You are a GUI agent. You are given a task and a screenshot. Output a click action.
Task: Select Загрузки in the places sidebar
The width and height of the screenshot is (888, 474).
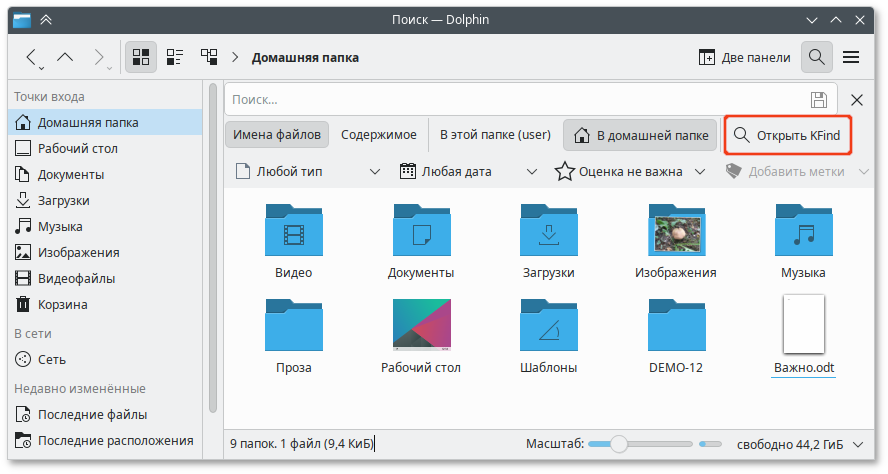point(64,200)
